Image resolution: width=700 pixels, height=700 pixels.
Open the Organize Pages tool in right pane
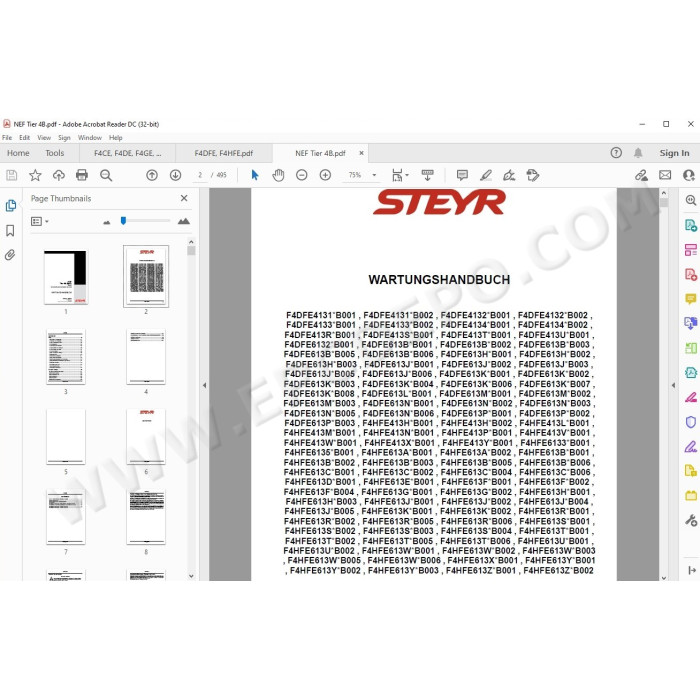(691, 250)
